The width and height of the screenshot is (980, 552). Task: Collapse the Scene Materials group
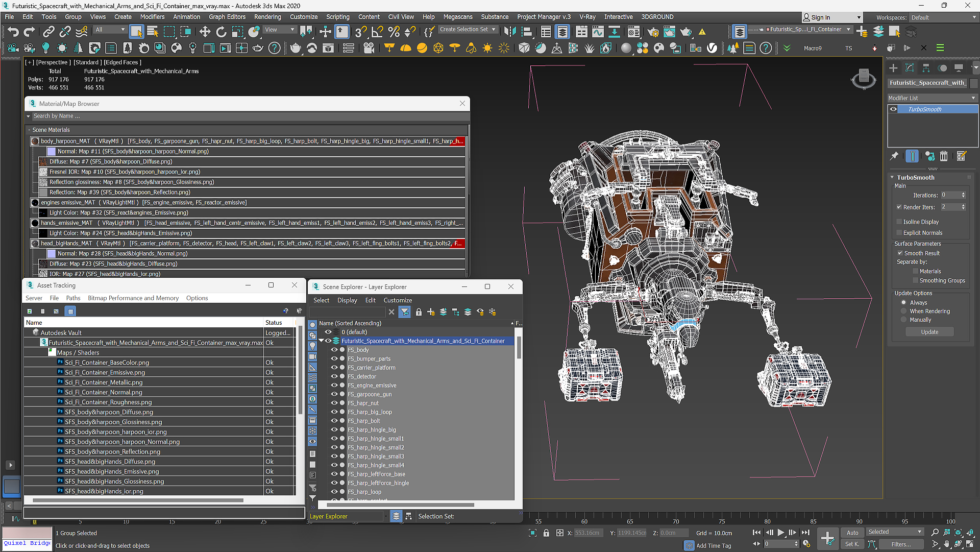(x=29, y=130)
